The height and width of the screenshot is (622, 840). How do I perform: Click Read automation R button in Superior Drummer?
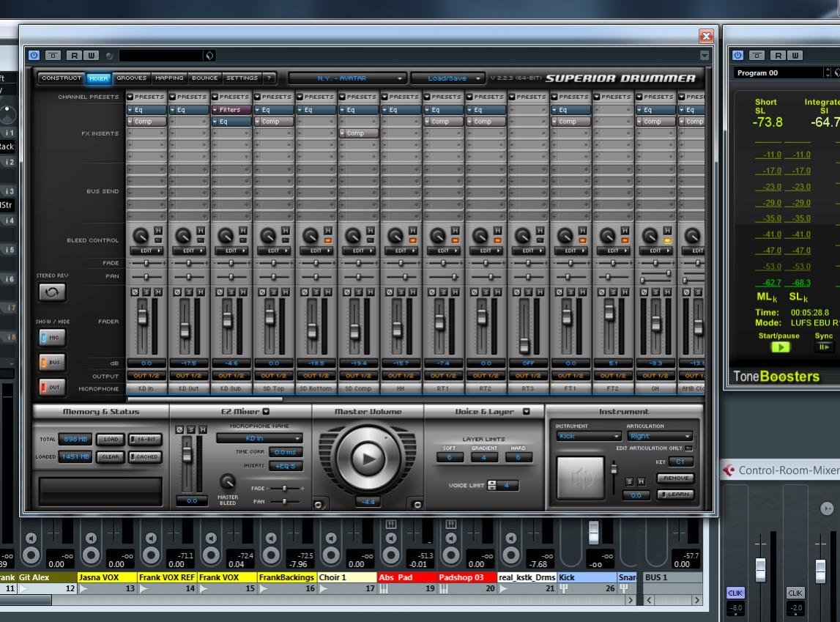74,55
